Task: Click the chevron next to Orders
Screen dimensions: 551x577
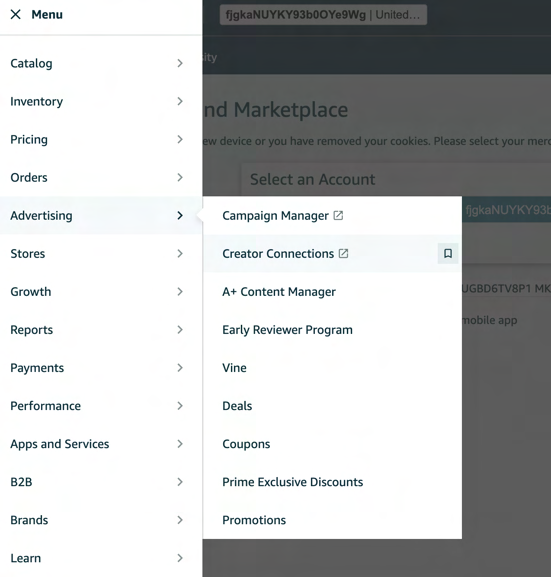Action: (180, 177)
